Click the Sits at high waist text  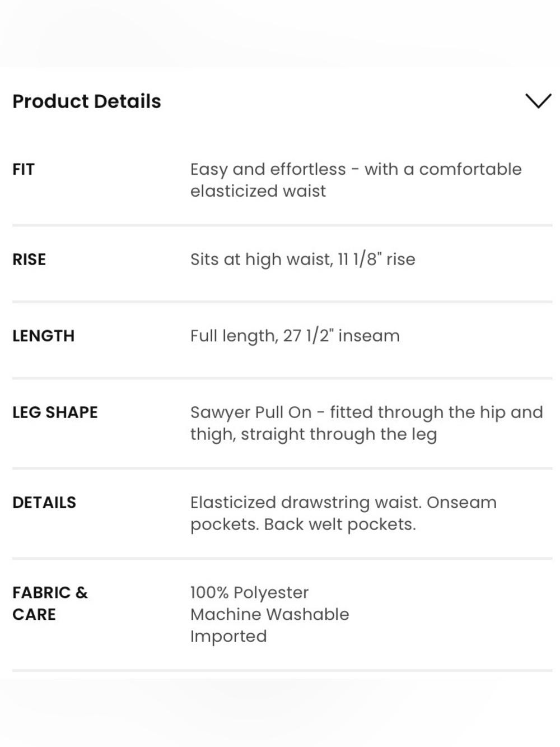tap(262, 259)
